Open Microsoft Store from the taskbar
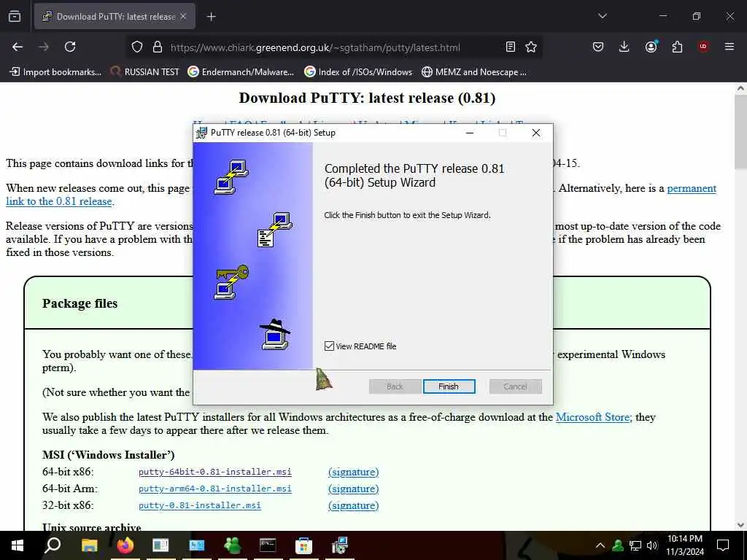Viewport: 747px width, 560px height. point(303,545)
